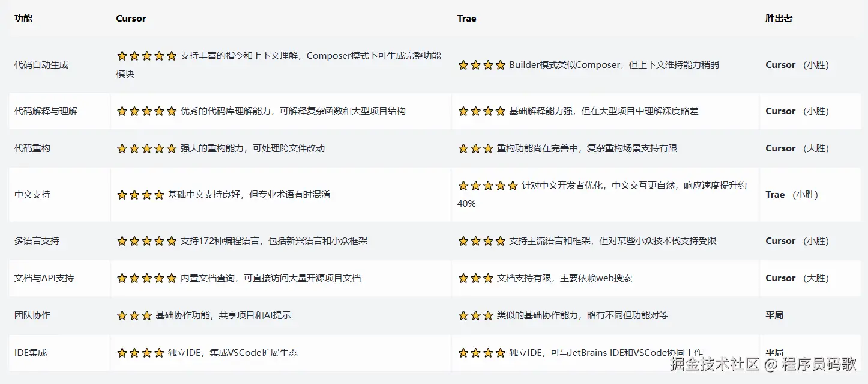Click the 胜出者 column header
This screenshot has width=868, height=384.
click(x=779, y=19)
